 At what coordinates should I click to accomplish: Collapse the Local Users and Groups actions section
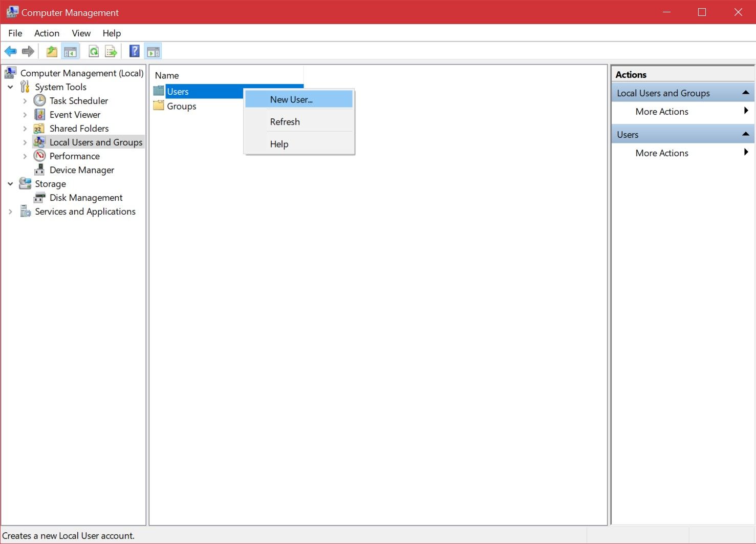(x=745, y=93)
